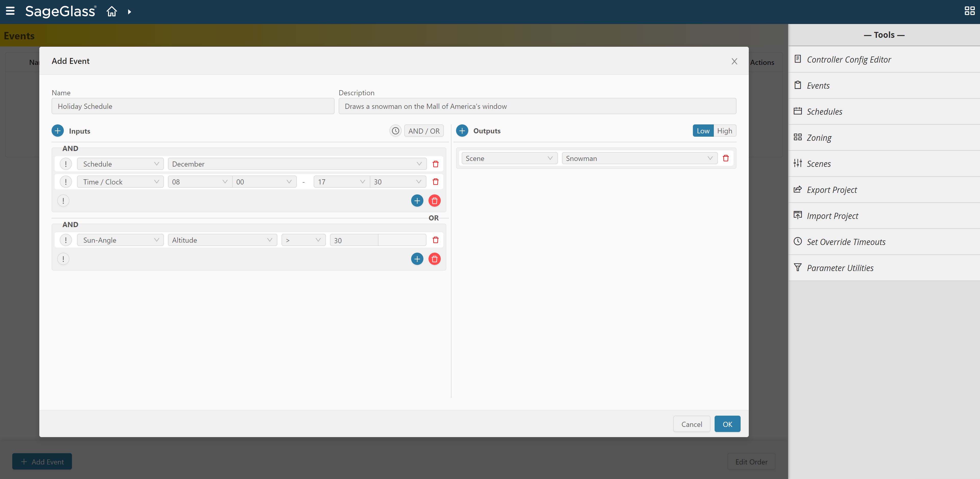Screen dimensions: 980x479
Task: Add condition to first AND group
Action: click(417, 201)
